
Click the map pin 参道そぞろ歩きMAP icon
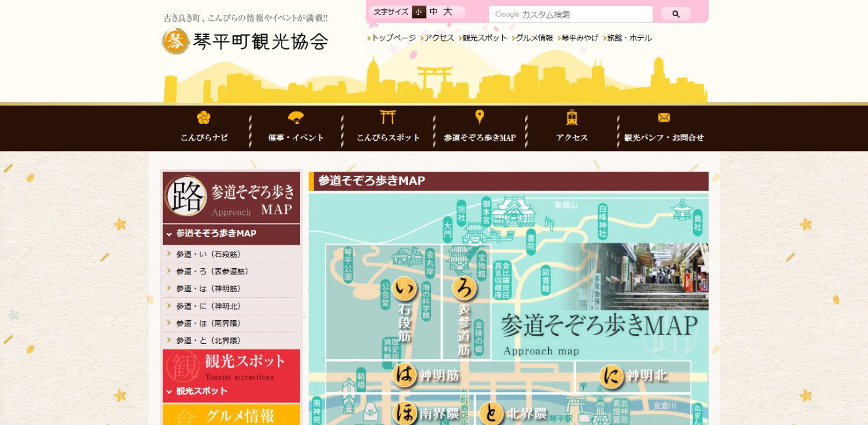click(x=479, y=117)
